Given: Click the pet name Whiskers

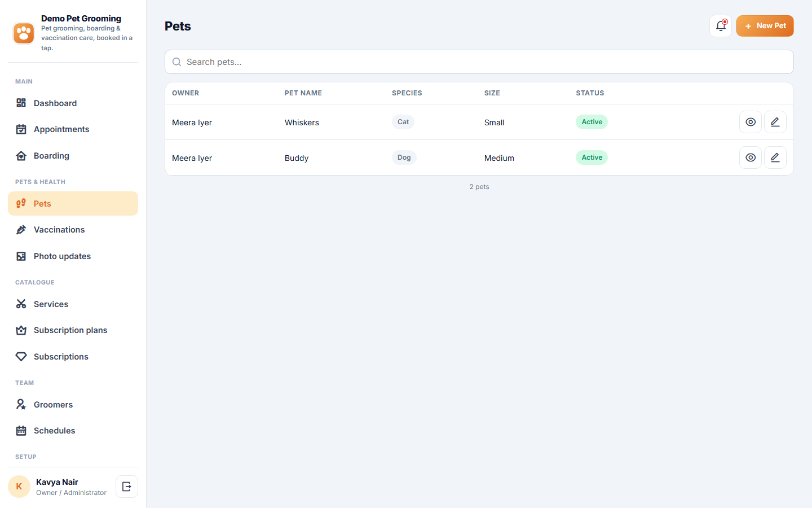Looking at the screenshot, I should [302, 122].
